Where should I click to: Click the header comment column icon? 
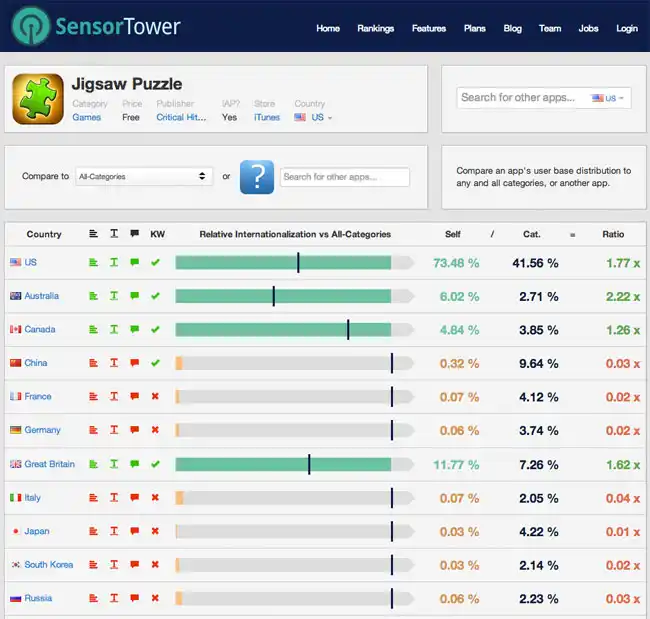(134, 234)
